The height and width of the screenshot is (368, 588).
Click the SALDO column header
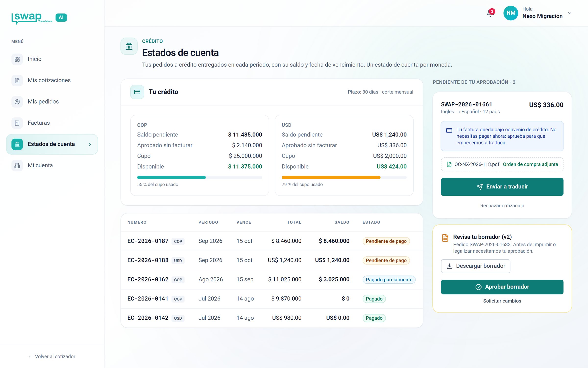(342, 222)
